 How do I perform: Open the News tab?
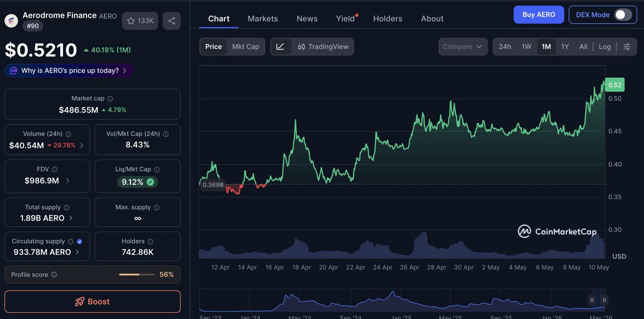click(x=307, y=18)
